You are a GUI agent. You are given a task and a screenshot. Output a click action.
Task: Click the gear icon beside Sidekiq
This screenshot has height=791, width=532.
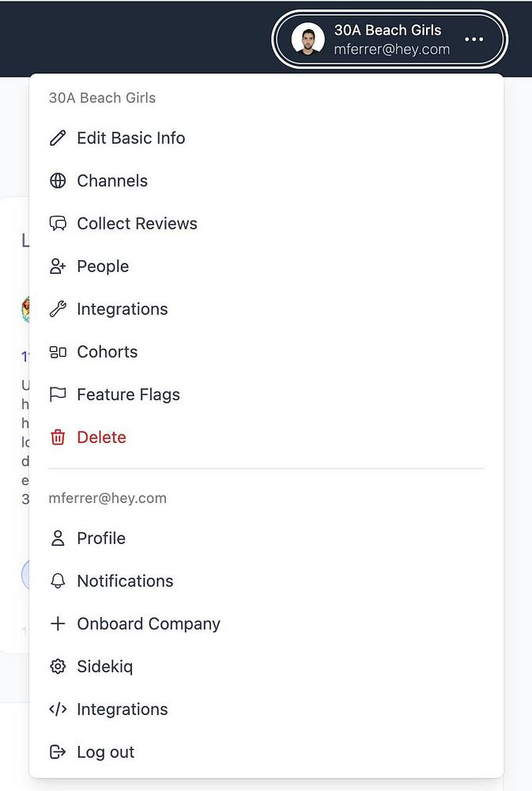pyautogui.click(x=58, y=667)
